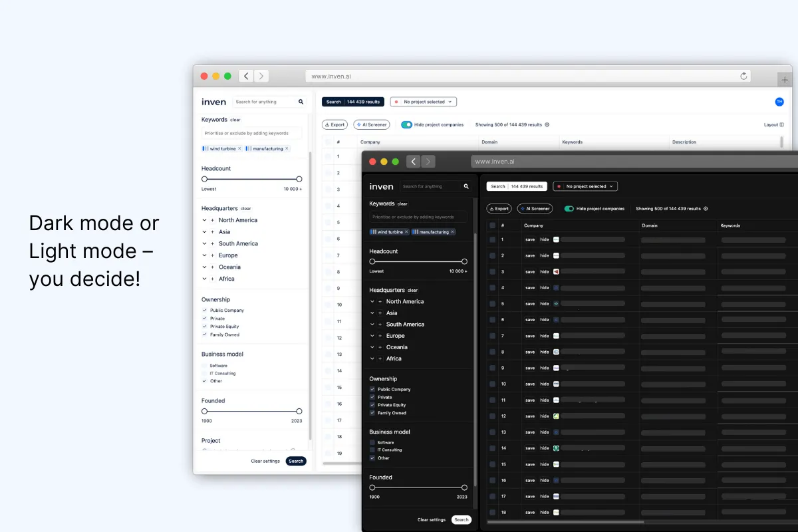The width and height of the screenshot is (798, 532).
Task: Check Software business model in dark window
Action: click(372, 442)
